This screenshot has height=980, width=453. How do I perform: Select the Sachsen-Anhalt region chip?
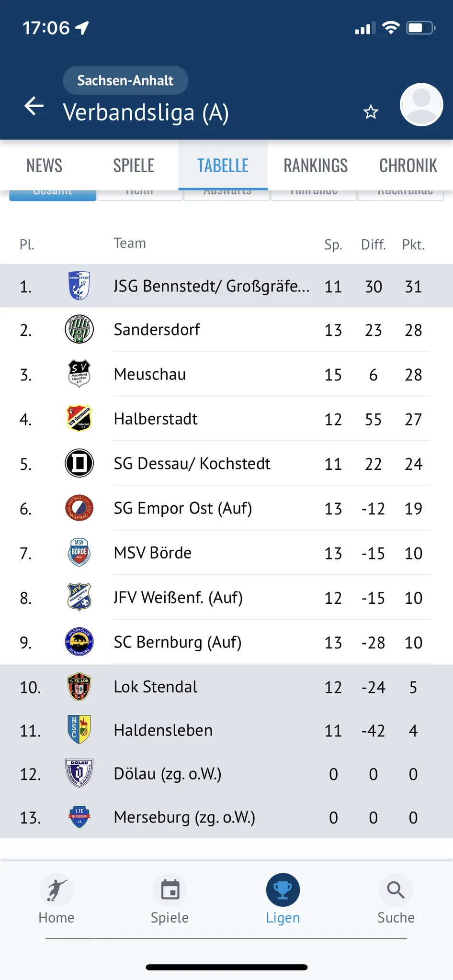point(125,80)
